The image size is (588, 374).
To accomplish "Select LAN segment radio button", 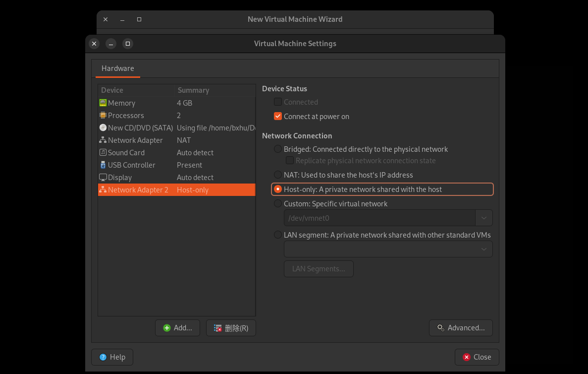I will point(278,235).
